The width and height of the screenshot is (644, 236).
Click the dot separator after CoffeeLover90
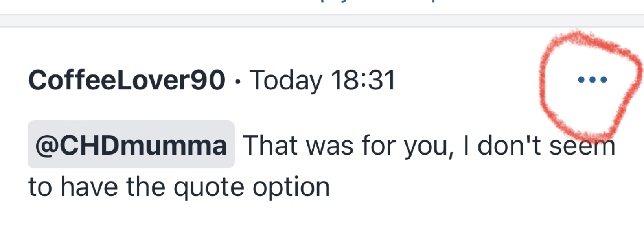click(x=237, y=81)
